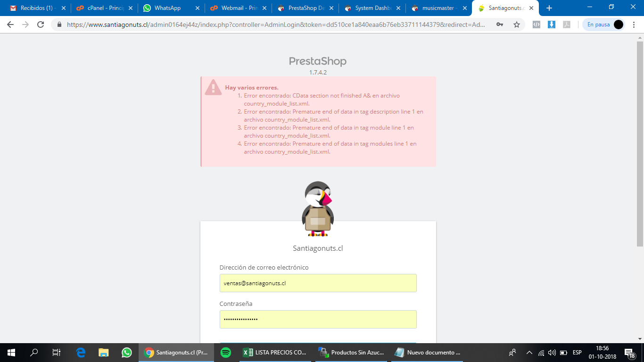Image resolution: width=644 pixels, height=362 pixels.
Task: Open the blue download extension
Action: (552, 25)
